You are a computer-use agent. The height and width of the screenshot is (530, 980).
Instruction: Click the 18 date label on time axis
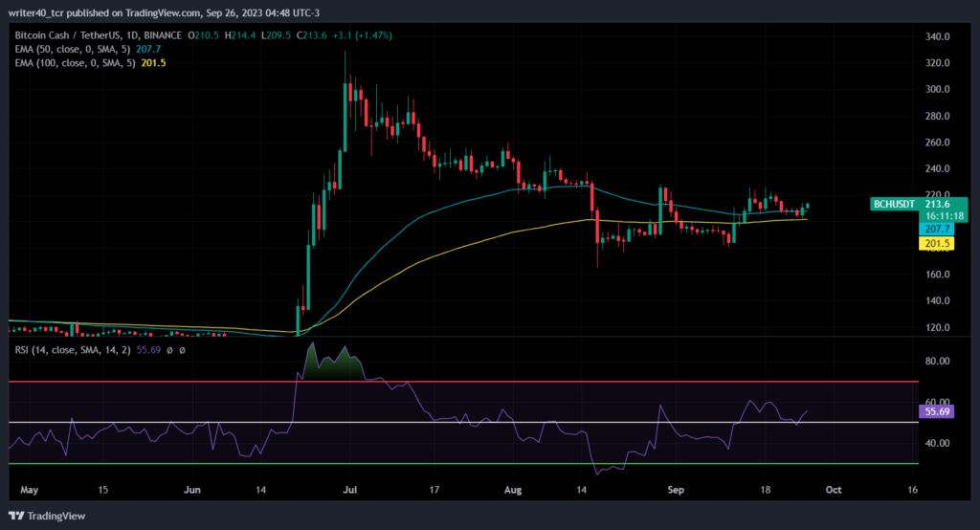(x=765, y=490)
